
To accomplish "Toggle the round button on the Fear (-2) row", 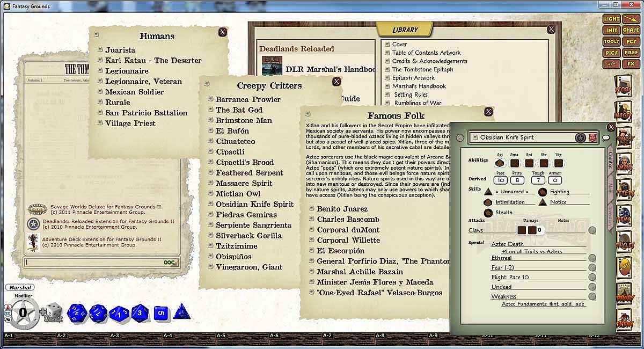I will 592,267.
